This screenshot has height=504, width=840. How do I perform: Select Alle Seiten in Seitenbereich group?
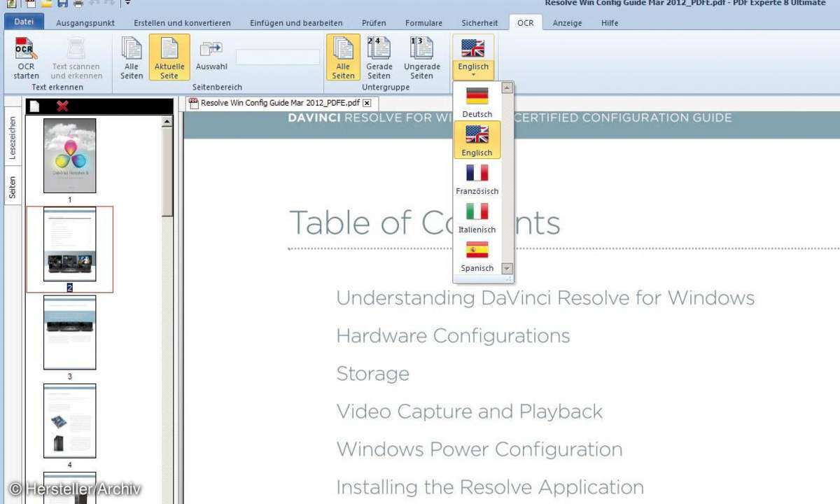coord(132,58)
